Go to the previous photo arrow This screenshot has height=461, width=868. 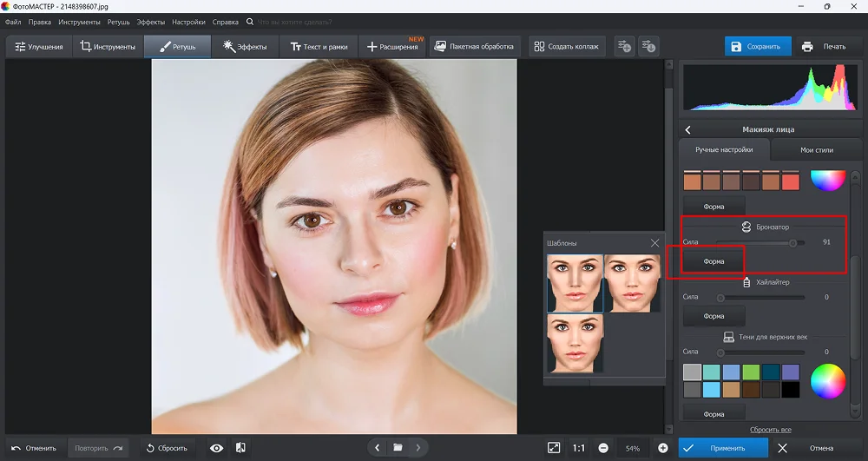[377, 448]
